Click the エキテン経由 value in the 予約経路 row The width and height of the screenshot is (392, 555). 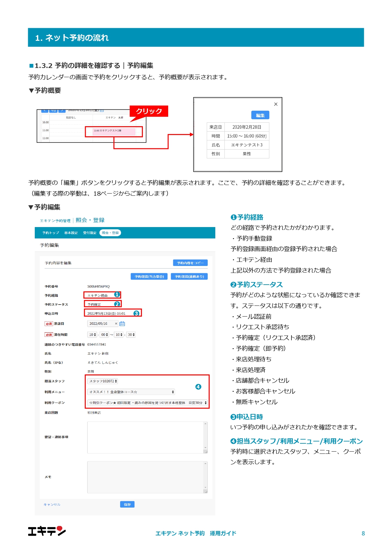coord(98,295)
